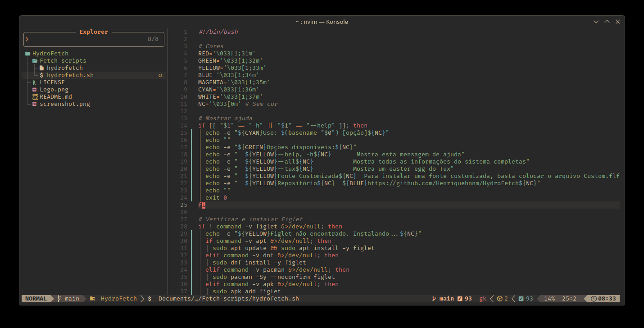Click the LICENSE key icon in the Explorer
This screenshot has width=644, height=328.
[x=35, y=82]
